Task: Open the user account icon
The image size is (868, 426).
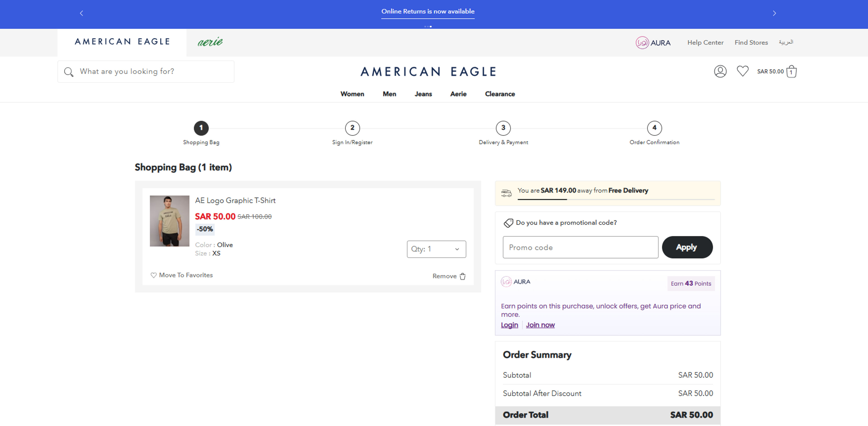Action: point(720,71)
